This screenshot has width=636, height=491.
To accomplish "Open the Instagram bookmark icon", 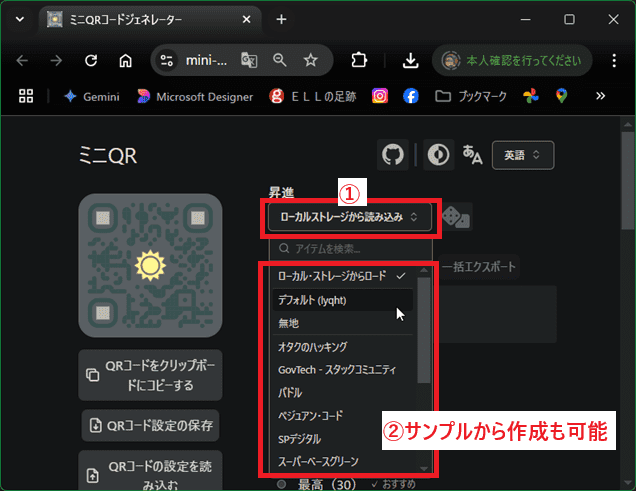I will point(380,96).
